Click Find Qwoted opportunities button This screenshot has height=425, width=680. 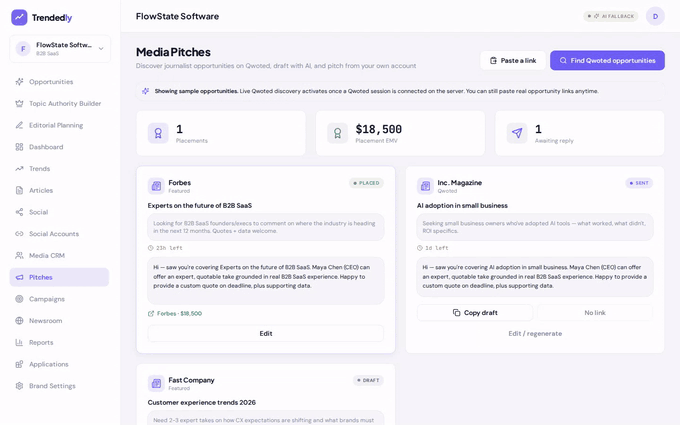click(607, 60)
